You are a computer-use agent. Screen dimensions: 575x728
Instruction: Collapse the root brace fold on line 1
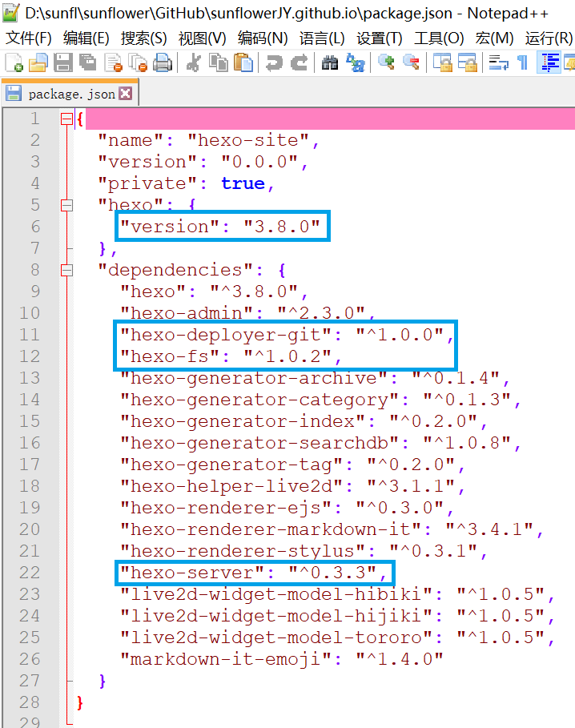pos(66,119)
